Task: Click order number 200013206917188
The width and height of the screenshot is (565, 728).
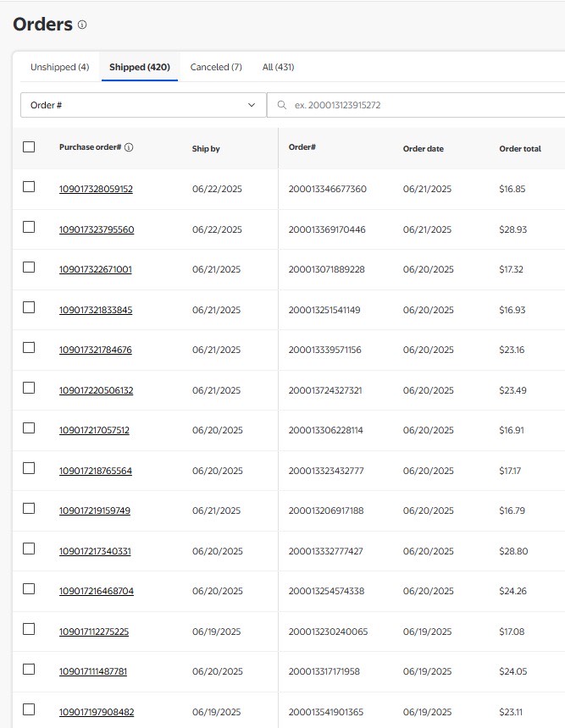Action: [x=326, y=510]
